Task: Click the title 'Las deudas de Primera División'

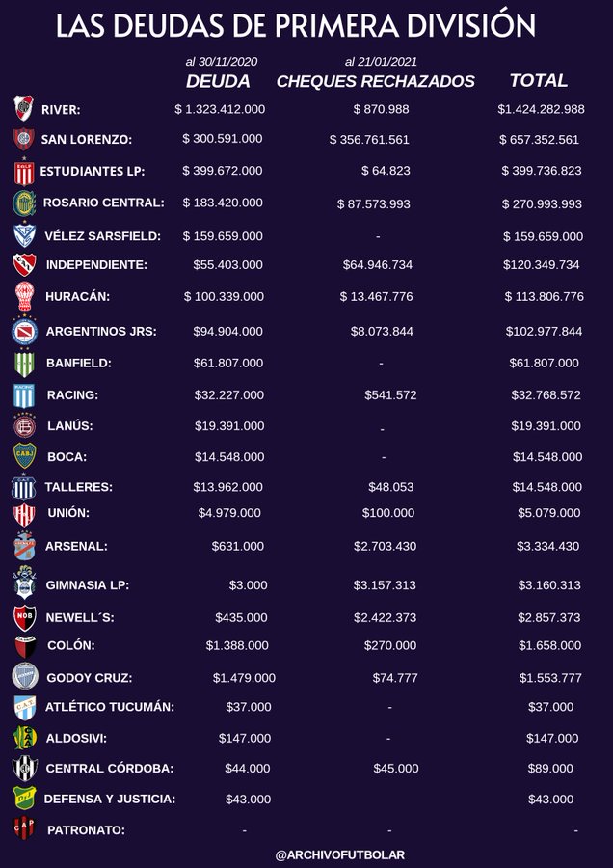Action: 306,26
